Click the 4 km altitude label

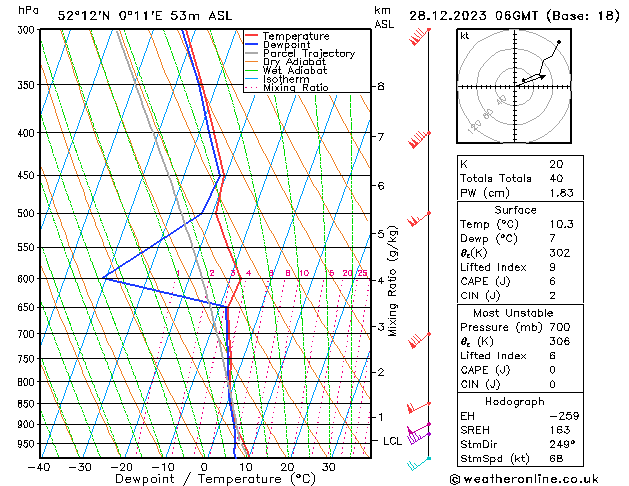pos(381,280)
